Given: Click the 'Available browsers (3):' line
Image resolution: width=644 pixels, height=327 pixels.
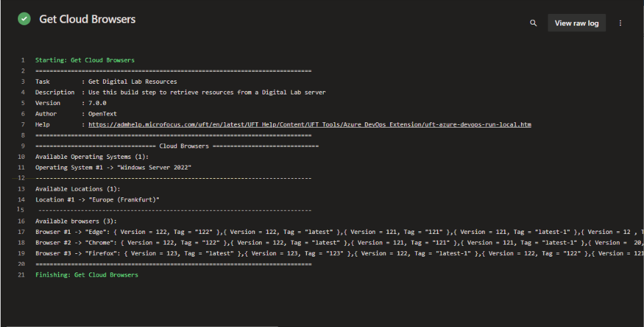Looking at the screenshot, I should pyautogui.click(x=76, y=221).
